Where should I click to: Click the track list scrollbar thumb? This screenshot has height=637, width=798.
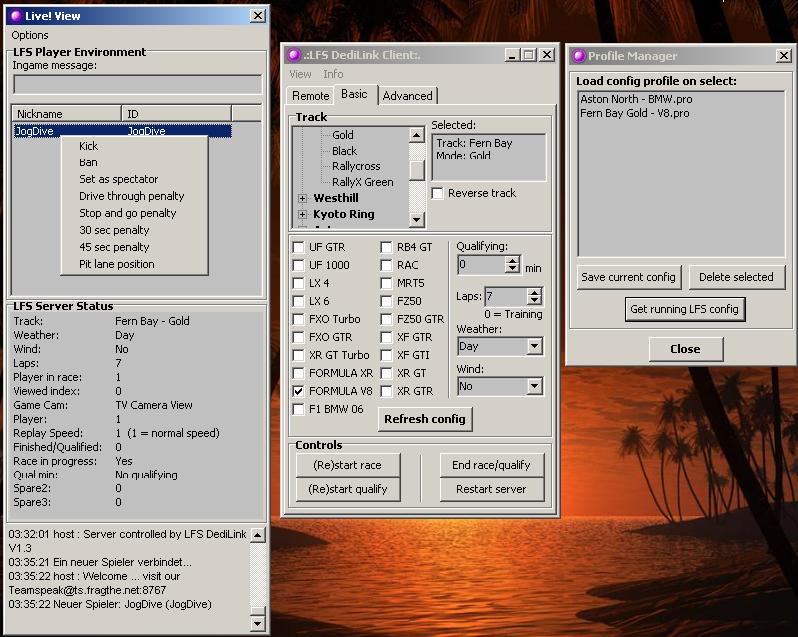point(417,170)
